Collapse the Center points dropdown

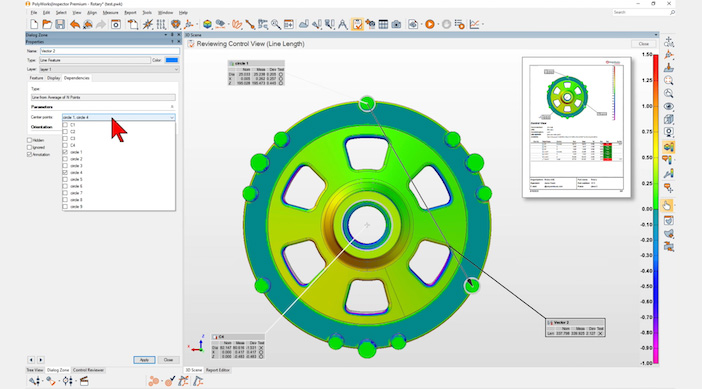pyautogui.click(x=172, y=117)
